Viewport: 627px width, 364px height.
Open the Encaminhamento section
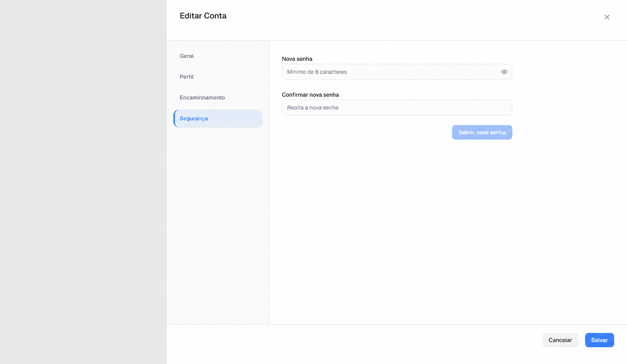coord(218,98)
